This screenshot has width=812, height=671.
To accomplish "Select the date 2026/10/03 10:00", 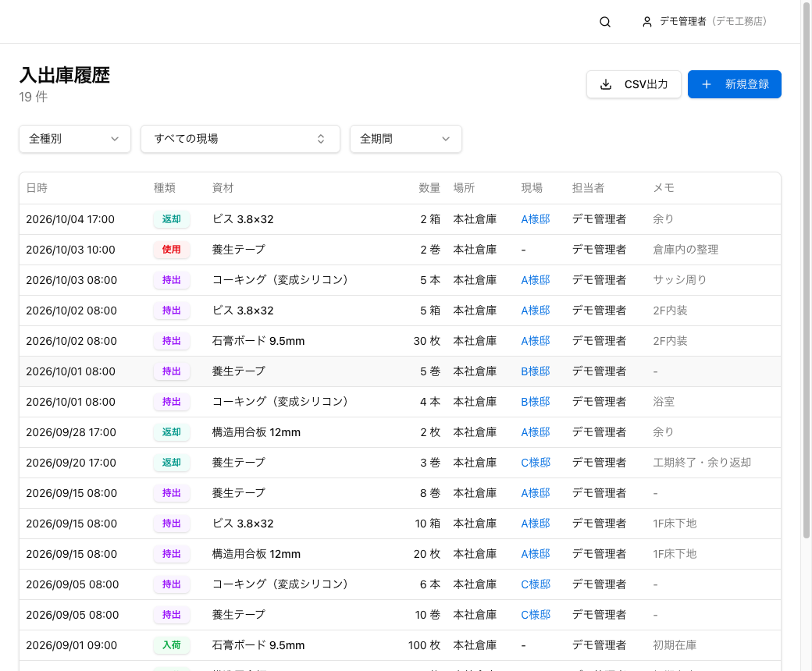I will 70,250.
